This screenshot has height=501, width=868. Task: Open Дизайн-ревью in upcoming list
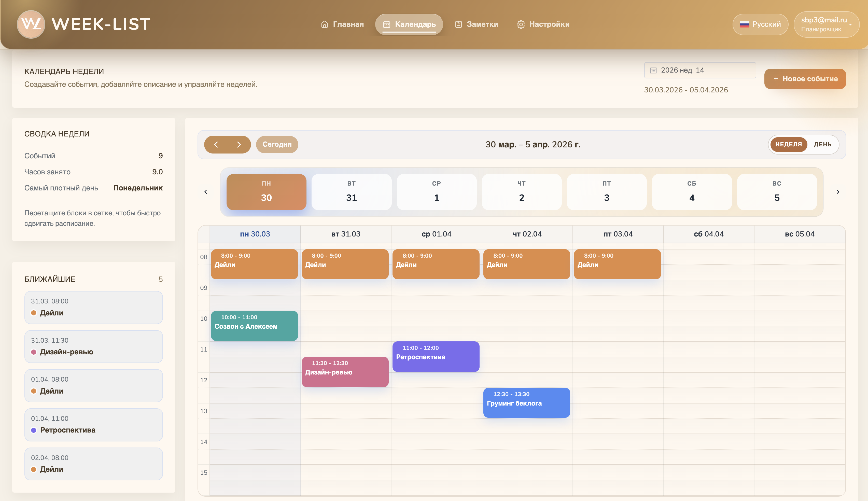93,346
